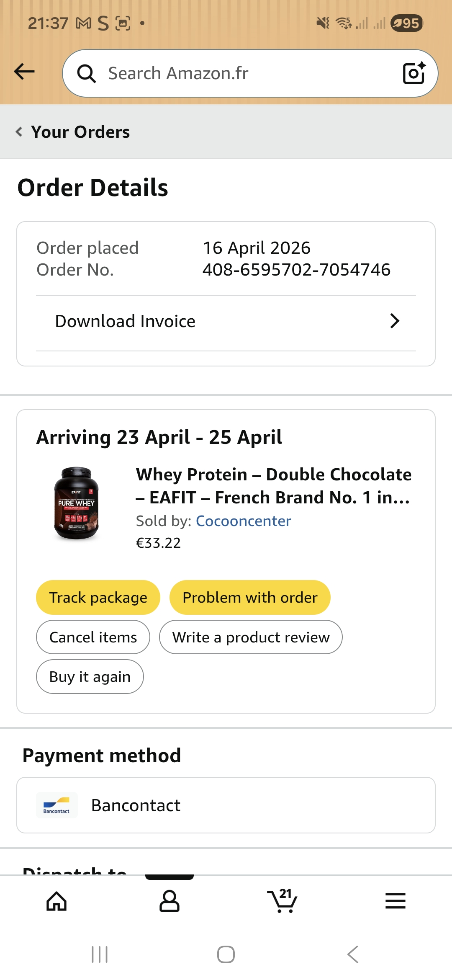Screen dimensions: 452x980
Task: Tap the Search Amazon.fr input field
Action: tap(243, 73)
